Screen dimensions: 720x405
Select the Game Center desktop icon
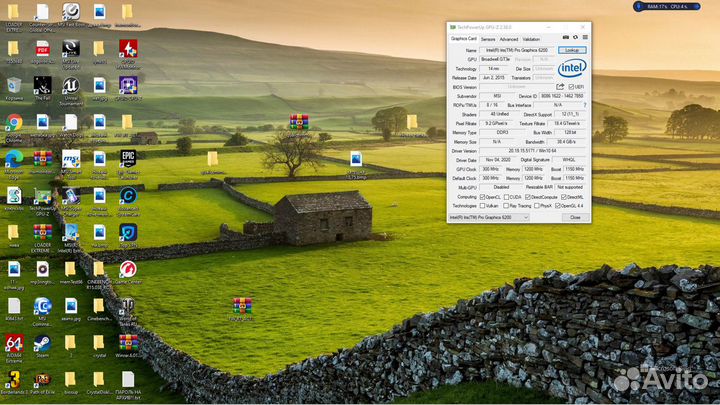click(x=128, y=270)
